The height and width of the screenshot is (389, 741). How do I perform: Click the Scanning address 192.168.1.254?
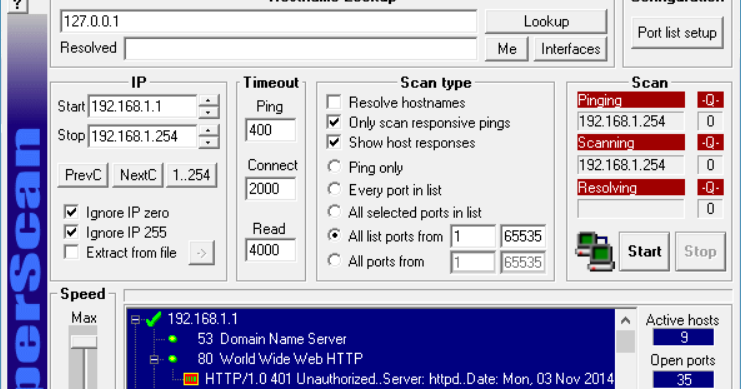630,165
